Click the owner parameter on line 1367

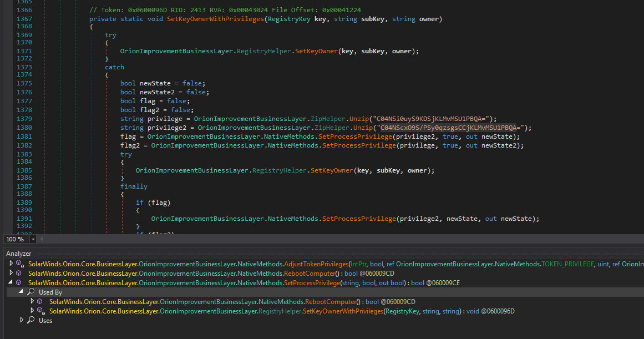[x=429, y=19]
